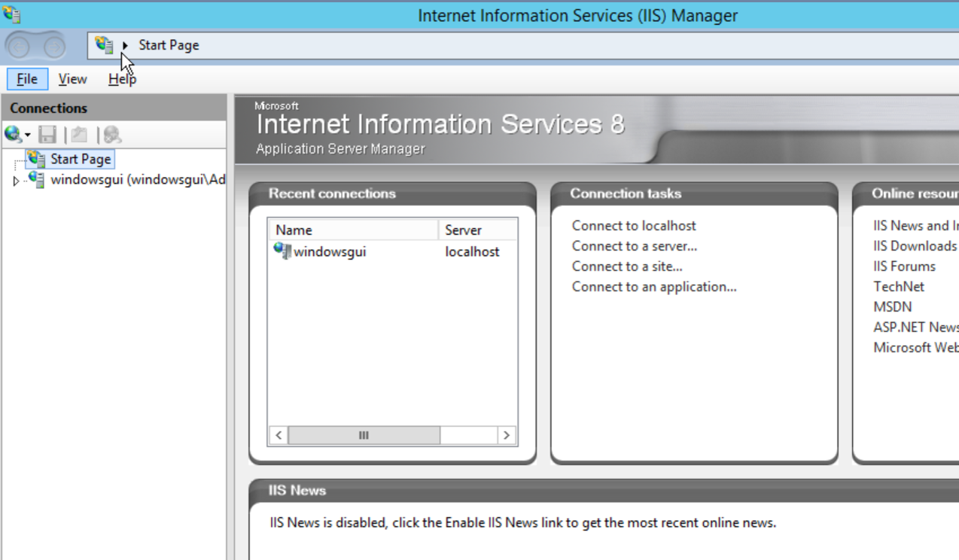Open the Help menu

(122, 79)
